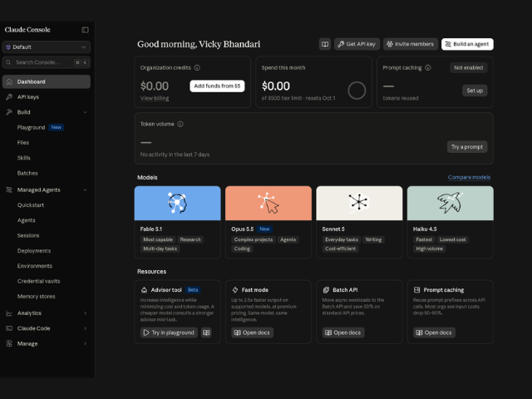The image size is (532, 399).
Task: Open Sessions in sidebar
Action: (x=28, y=235)
